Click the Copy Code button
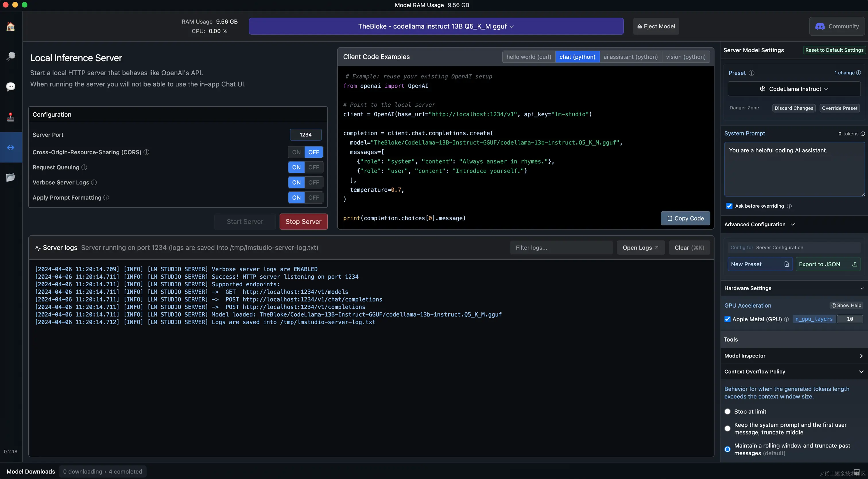 (685, 219)
